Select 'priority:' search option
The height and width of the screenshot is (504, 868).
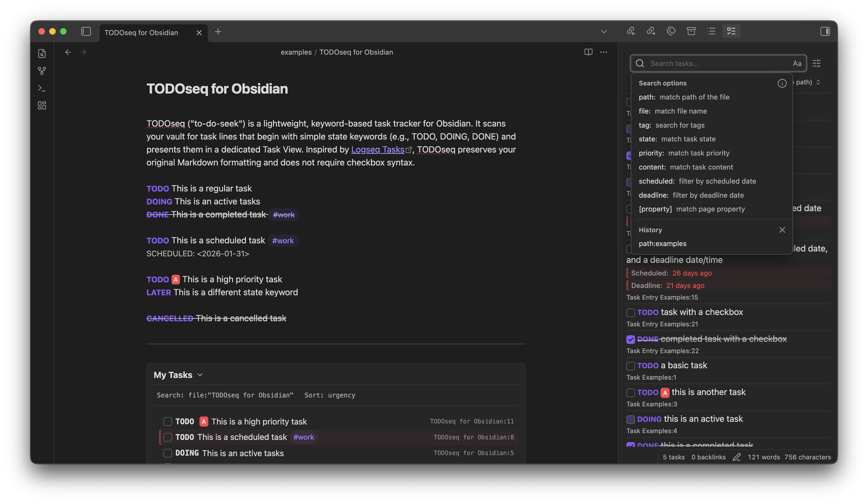[651, 153]
